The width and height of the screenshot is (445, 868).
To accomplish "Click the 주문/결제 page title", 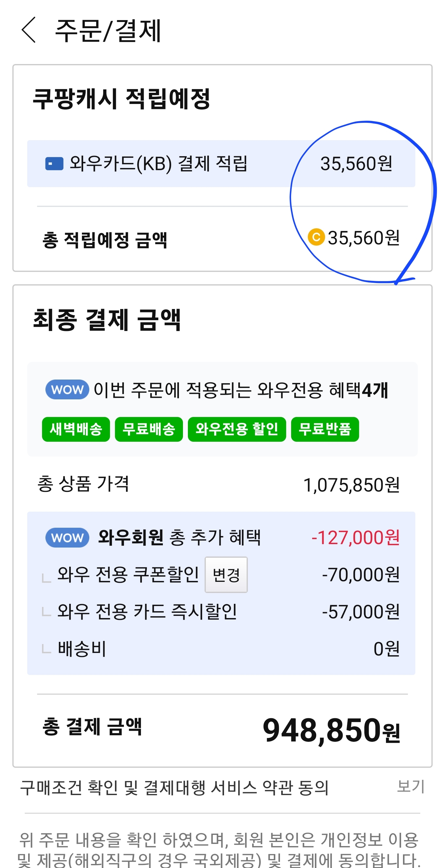I will (x=108, y=31).
